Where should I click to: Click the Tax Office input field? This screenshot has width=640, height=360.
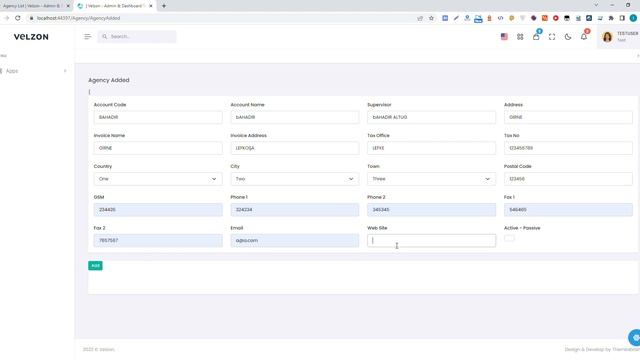point(431,148)
